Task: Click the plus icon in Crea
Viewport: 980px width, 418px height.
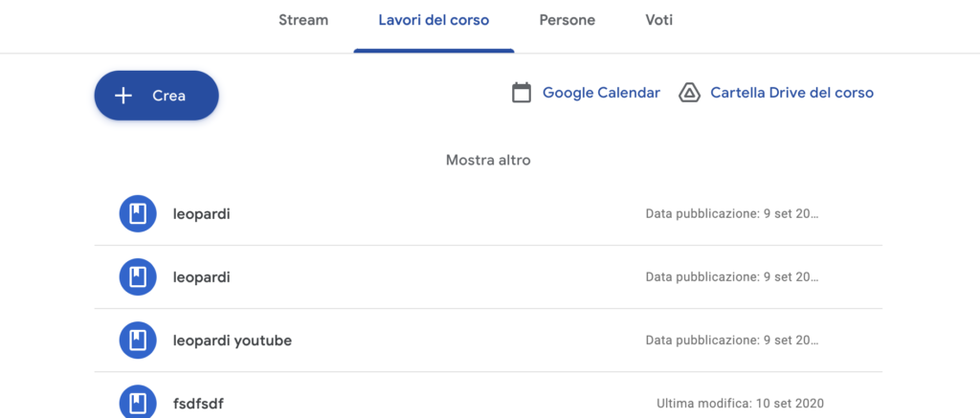Action: pos(123,96)
